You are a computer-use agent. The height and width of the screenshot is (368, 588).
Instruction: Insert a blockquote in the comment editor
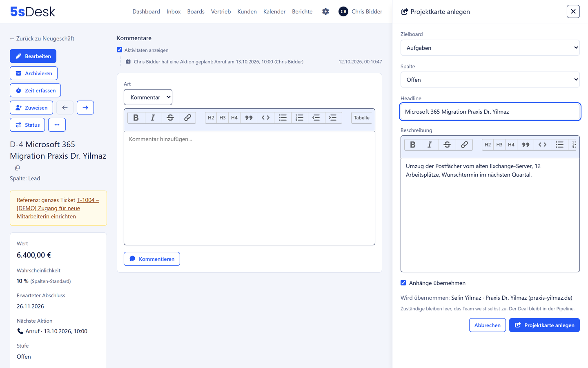(x=249, y=118)
